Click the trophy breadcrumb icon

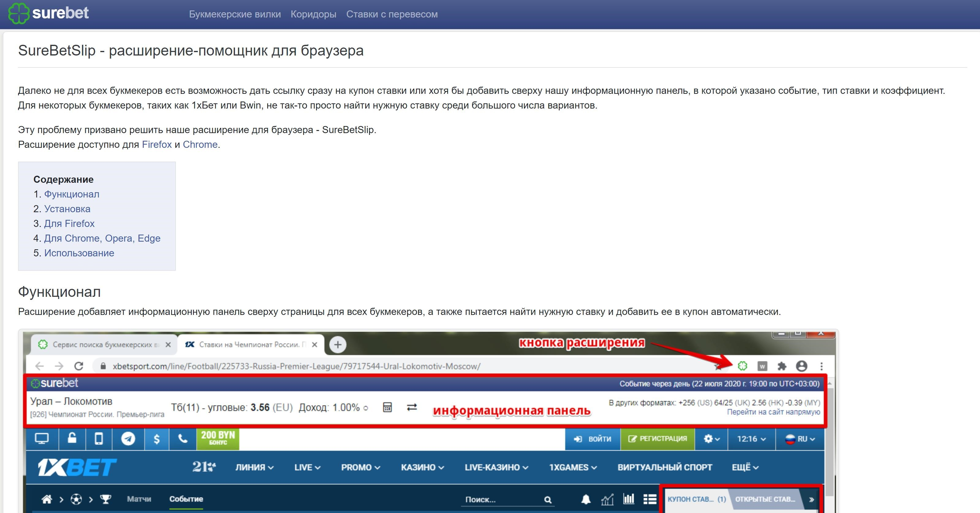[105, 499]
